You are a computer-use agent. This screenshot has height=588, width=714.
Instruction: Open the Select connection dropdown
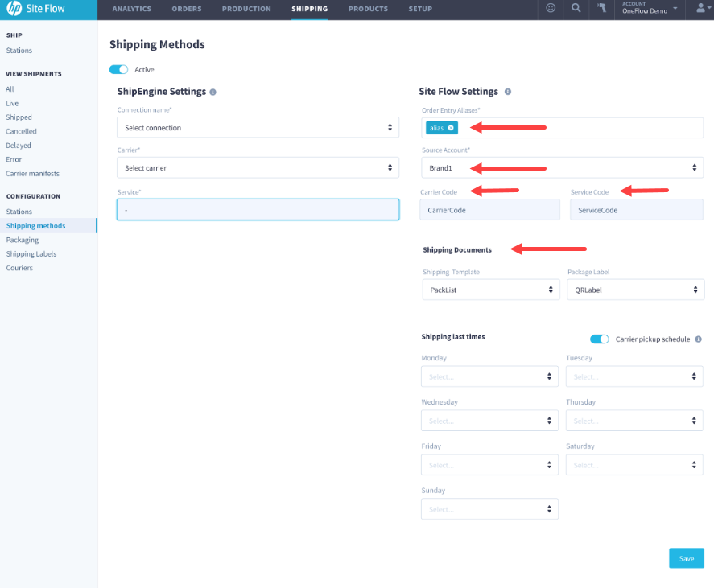258,127
